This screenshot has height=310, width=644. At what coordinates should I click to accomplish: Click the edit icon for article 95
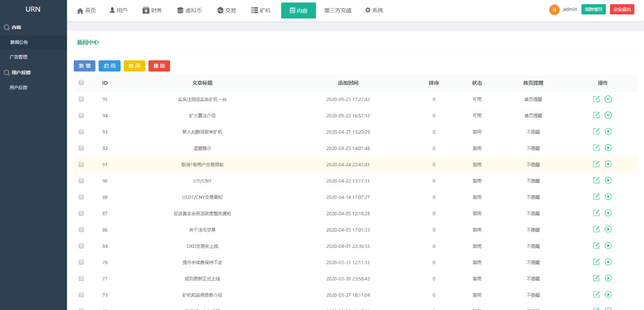pos(596,99)
